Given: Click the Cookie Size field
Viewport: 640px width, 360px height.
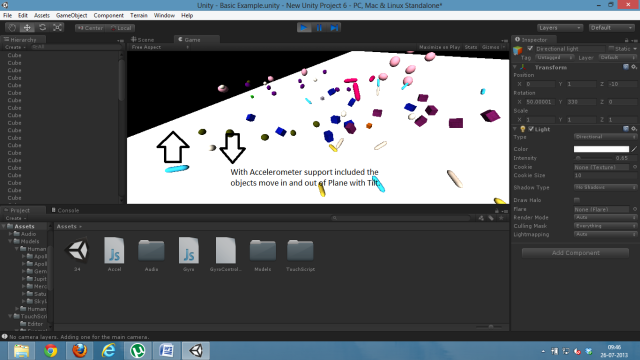Looking at the screenshot, I should pyautogui.click(x=605, y=175).
